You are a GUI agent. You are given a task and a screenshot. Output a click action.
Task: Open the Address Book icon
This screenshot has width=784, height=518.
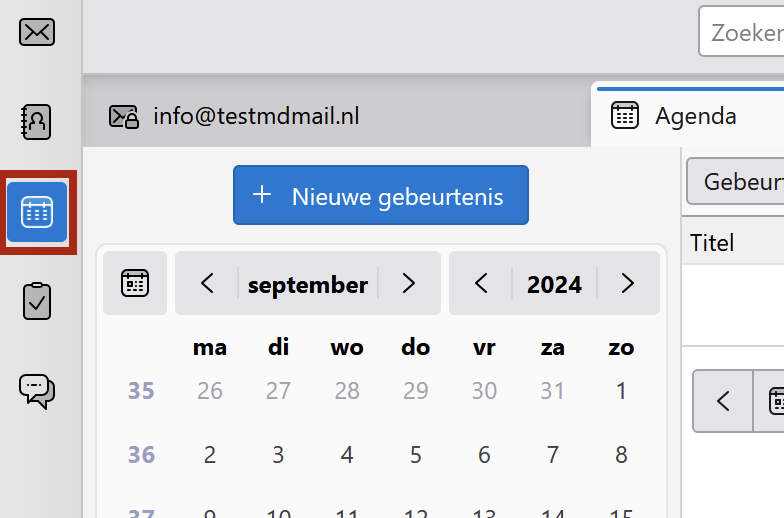[x=37, y=121]
